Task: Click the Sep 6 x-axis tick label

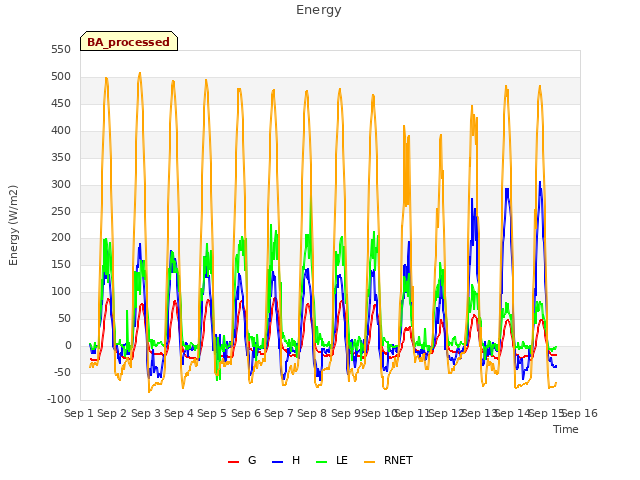Action: click(x=246, y=413)
